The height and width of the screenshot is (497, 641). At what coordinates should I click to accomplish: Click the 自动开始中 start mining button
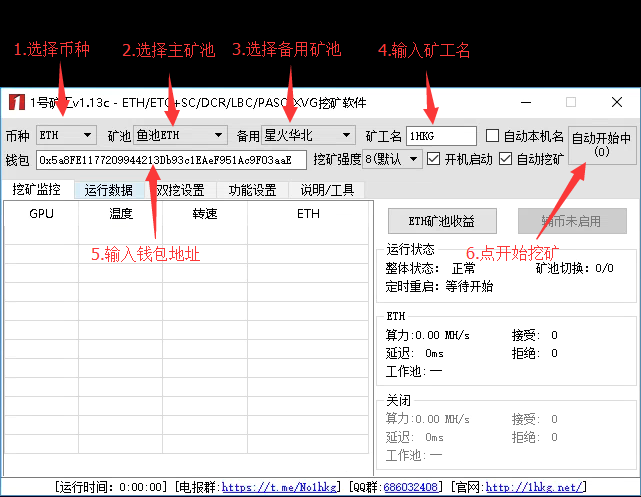pyautogui.click(x=601, y=146)
